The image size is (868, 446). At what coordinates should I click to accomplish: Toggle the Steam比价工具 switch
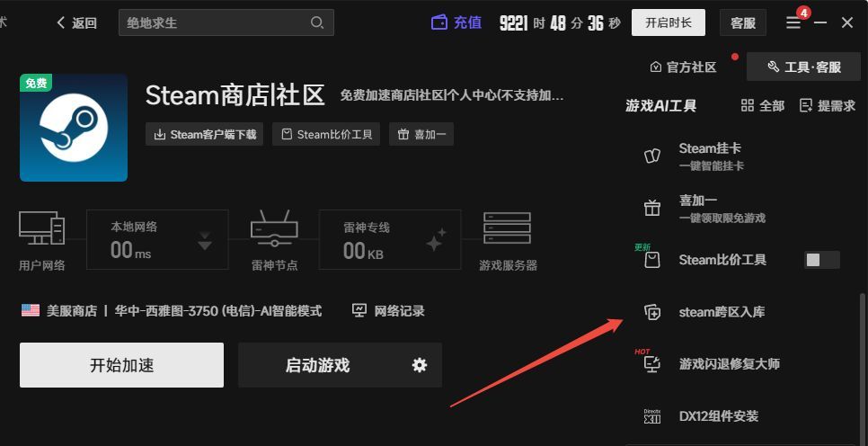[x=821, y=260]
